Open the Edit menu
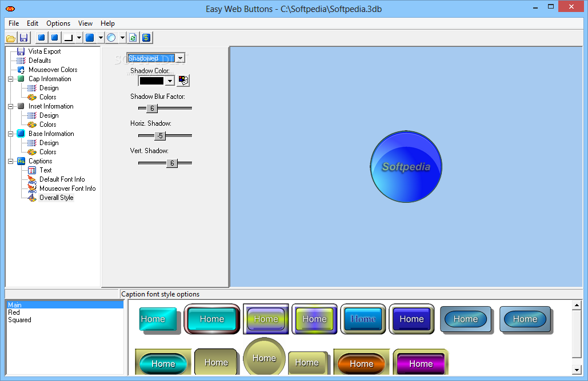The height and width of the screenshot is (381, 588). tap(33, 23)
